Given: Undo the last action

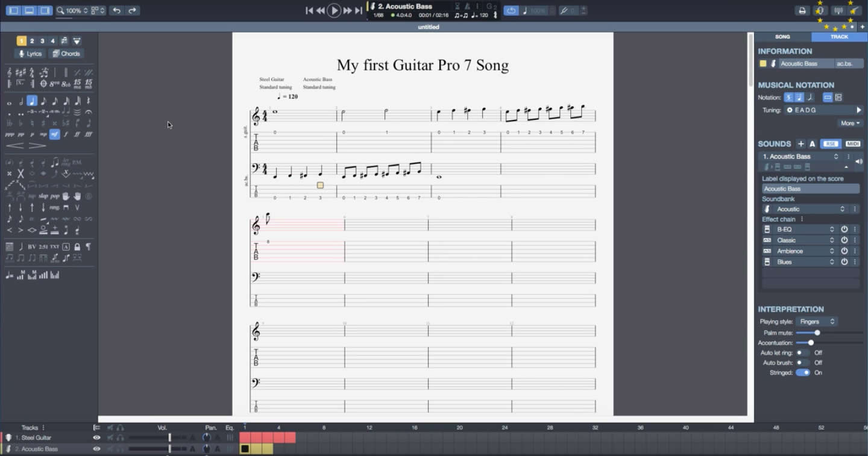Looking at the screenshot, I should click(x=116, y=10).
